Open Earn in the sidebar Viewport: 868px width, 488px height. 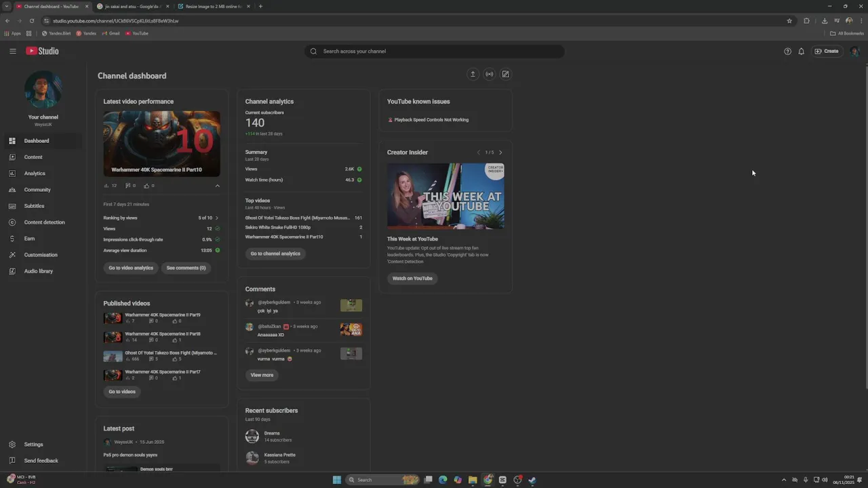pyautogui.click(x=42, y=239)
